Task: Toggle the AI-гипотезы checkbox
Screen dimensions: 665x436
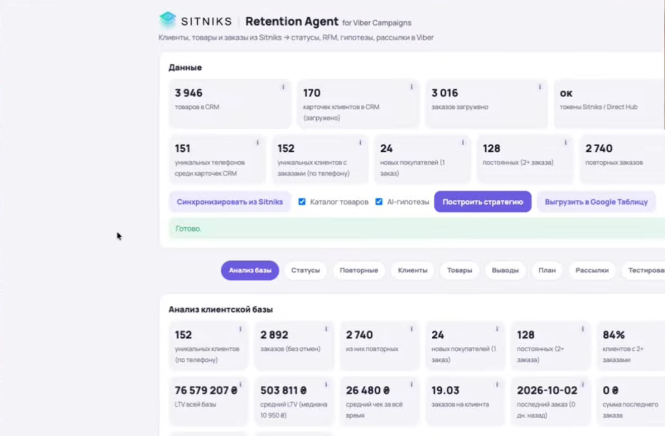Action: point(379,202)
